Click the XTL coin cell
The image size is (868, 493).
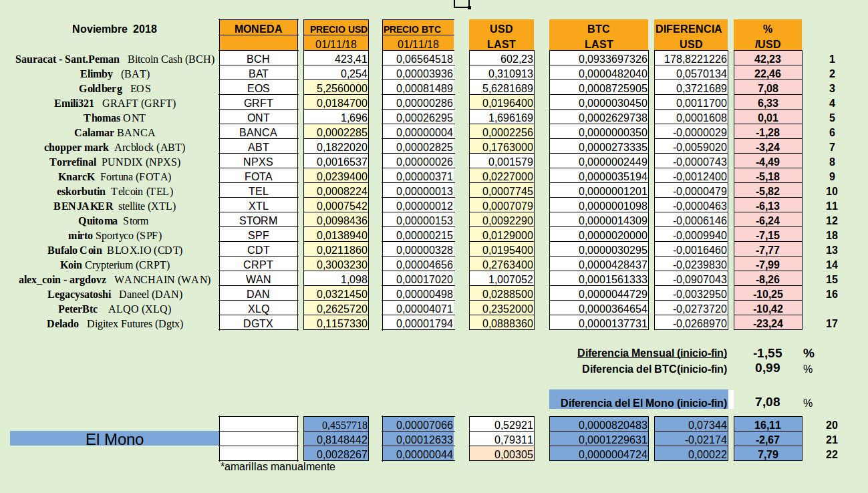tap(259, 206)
